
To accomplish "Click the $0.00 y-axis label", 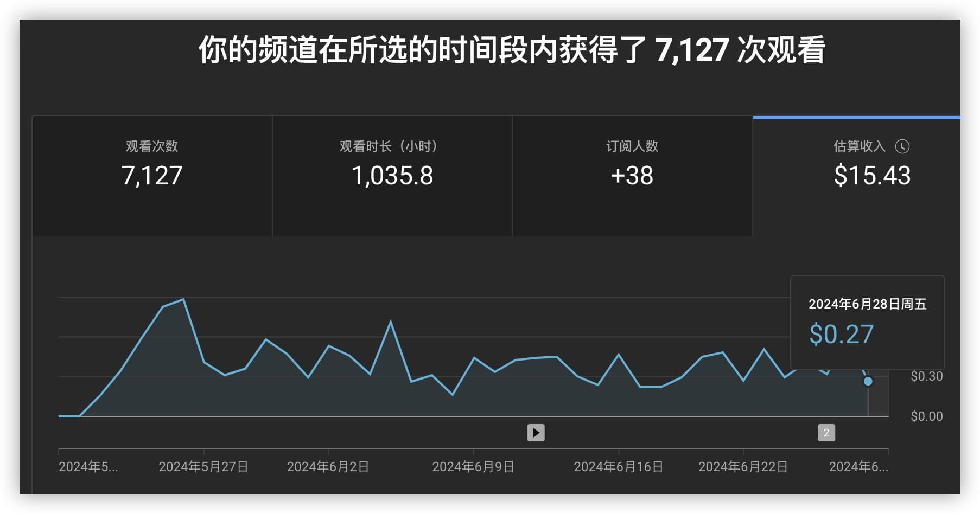I will (926, 416).
